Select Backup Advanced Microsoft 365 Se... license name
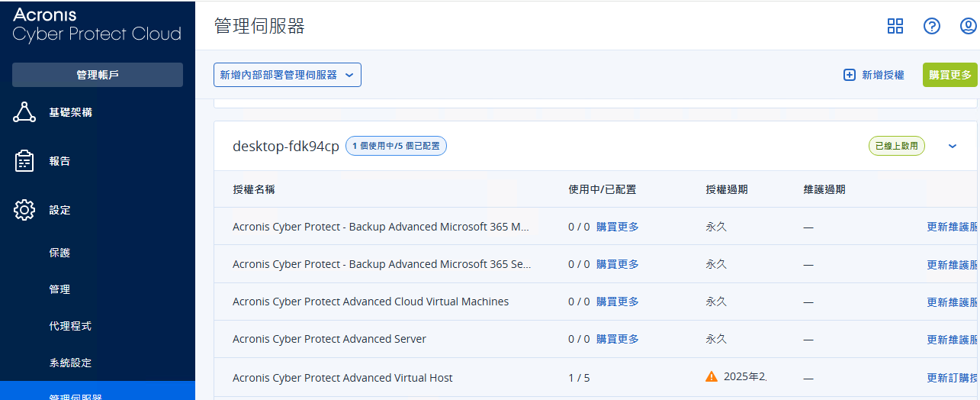 [x=382, y=264]
